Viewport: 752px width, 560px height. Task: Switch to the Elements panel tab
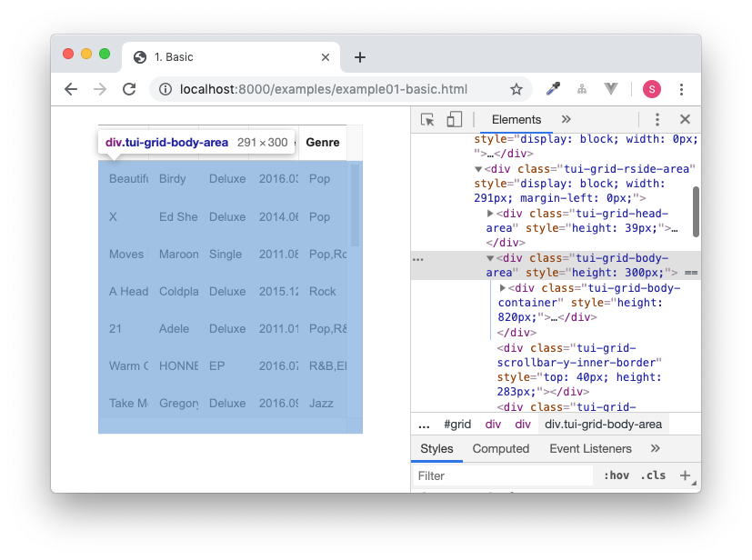pyautogui.click(x=516, y=120)
